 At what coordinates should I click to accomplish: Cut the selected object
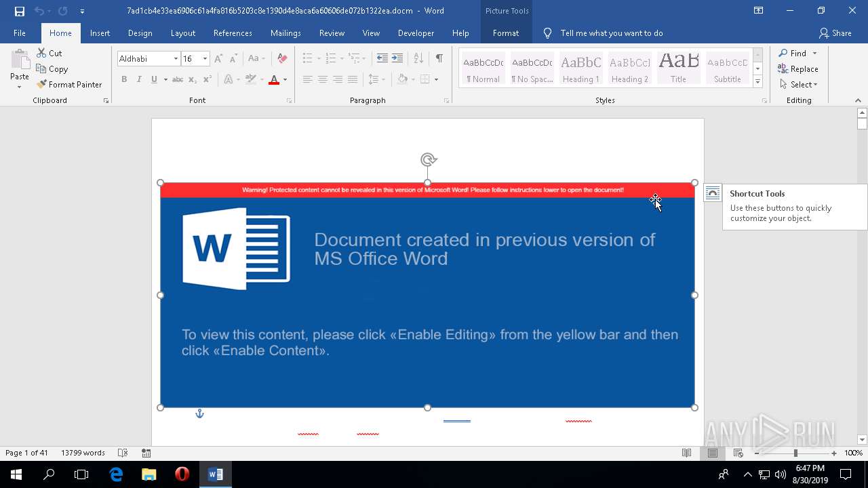click(49, 53)
